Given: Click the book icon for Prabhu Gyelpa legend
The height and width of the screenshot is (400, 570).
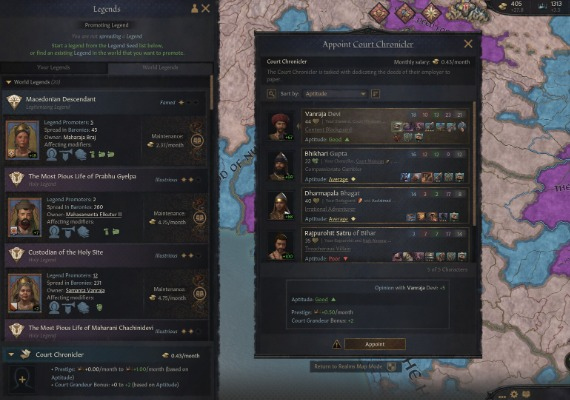Looking at the screenshot, I should 199,217.
